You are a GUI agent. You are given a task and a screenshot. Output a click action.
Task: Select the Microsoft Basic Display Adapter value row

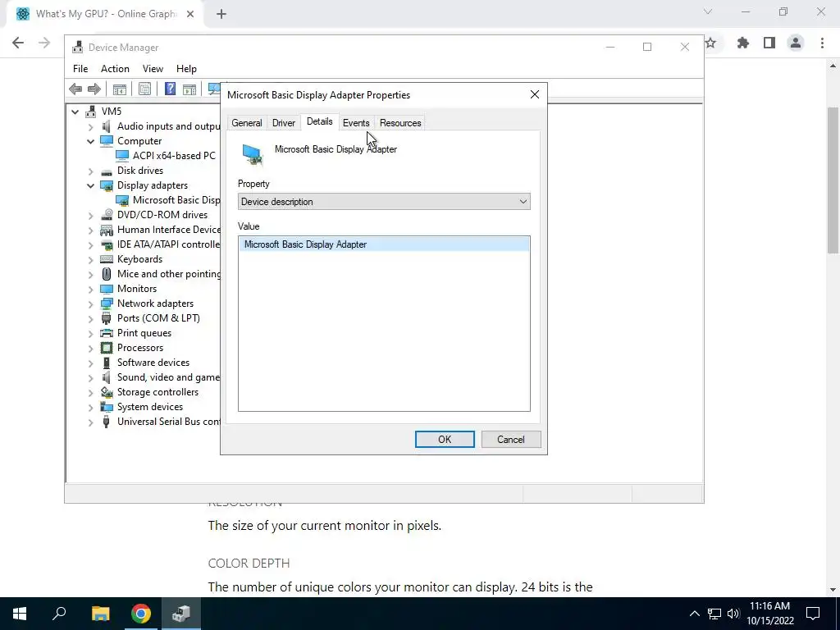point(384,244)
